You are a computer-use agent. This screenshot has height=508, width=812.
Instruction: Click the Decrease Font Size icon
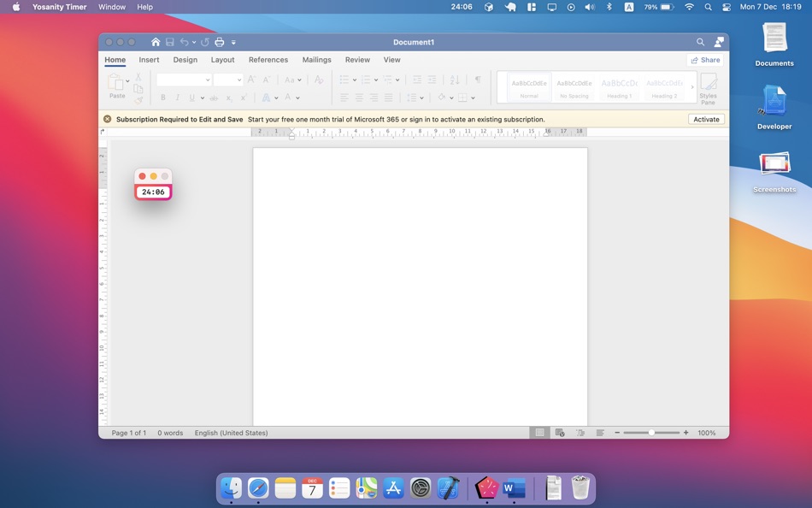click(x=267, y=80)
